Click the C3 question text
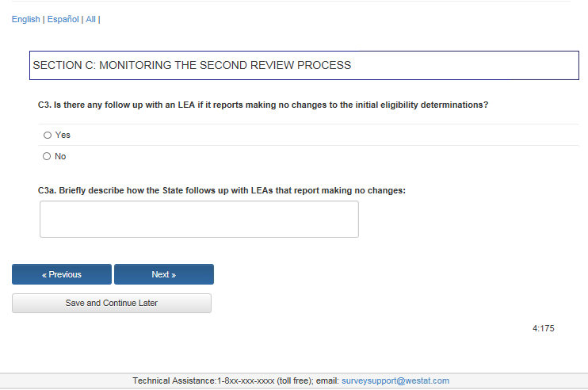This screenshot has height=390, width=588. click(x=263, y=105)
